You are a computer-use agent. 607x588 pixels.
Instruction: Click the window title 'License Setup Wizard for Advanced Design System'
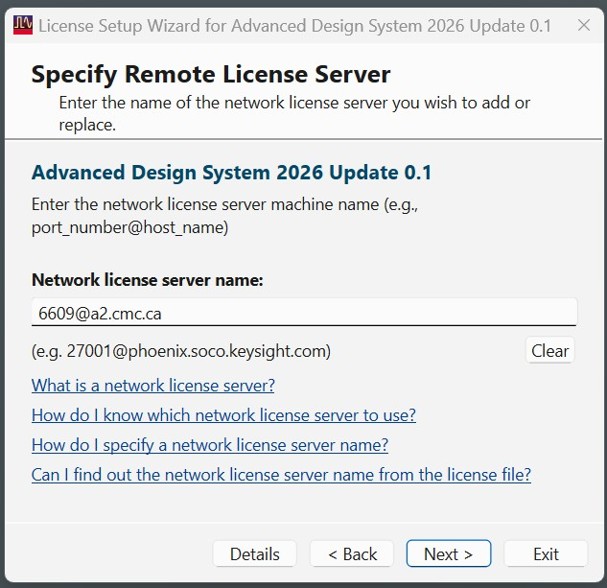[x=295, y=26]
